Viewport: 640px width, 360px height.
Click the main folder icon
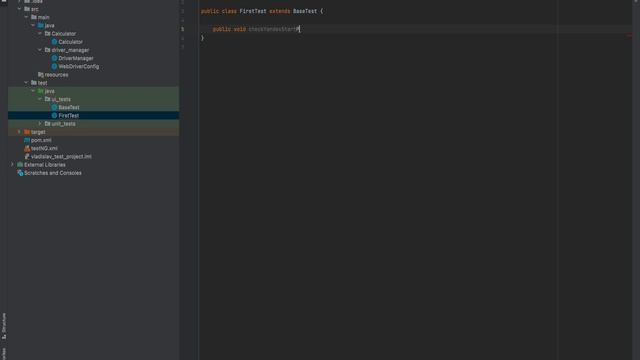coord(34,17)
